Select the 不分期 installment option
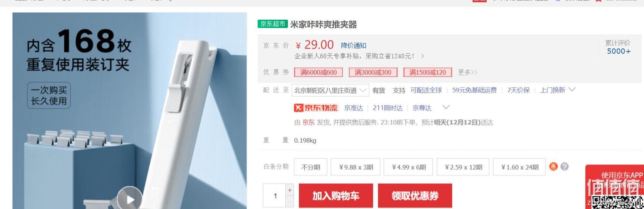 tap(311, 167)
